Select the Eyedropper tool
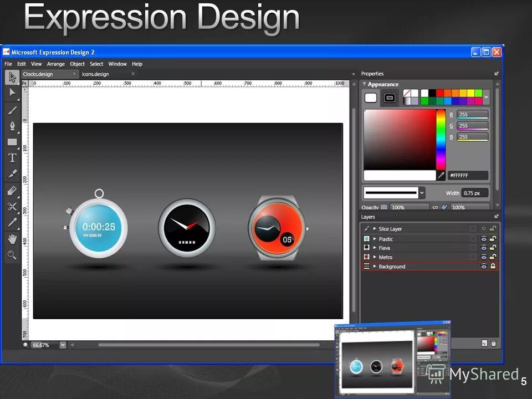 12,222
